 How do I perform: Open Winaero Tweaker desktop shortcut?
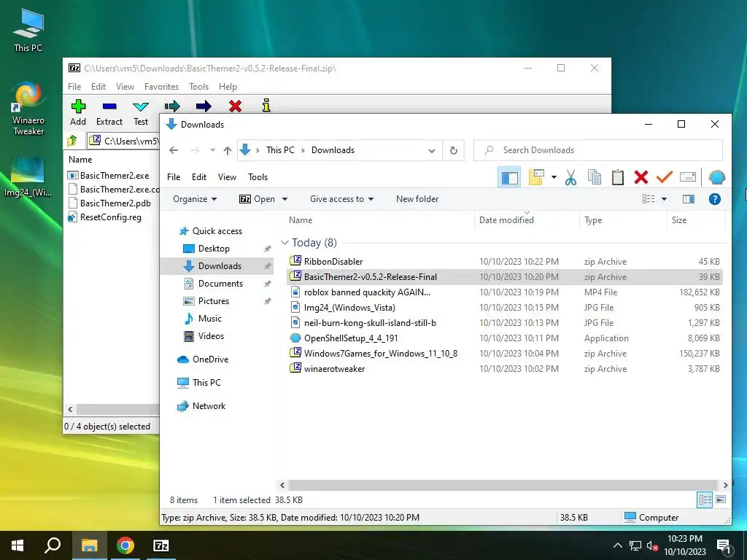pos(28,109)
